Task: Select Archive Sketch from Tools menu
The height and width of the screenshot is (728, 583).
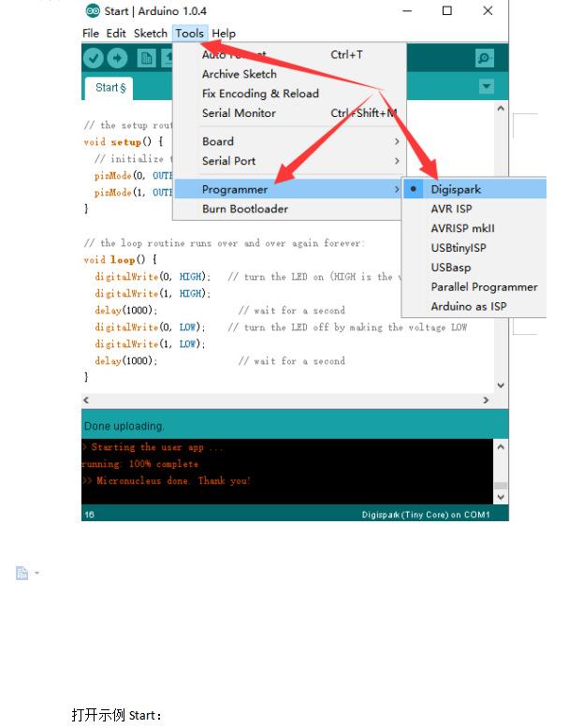Action: [x=240, y=74]
